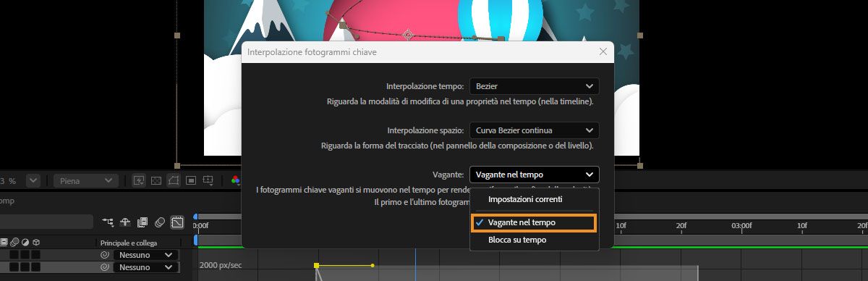Click the Principale e collega column header
The width and height of the screenshot is (868, 281).
(128, 243)
